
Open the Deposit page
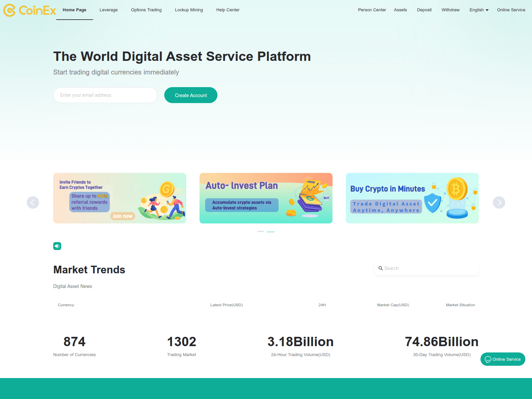coord(424,10)
